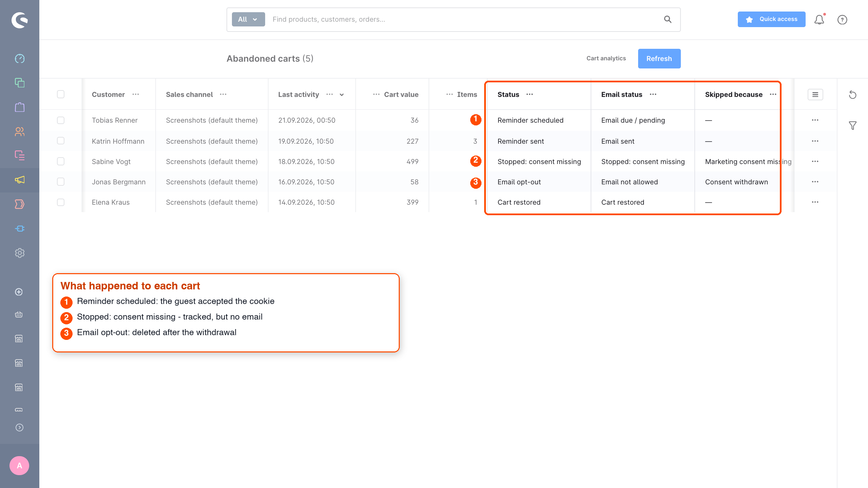Click the filter funnel icon
868x488 pixels.
tap(852, 126)
